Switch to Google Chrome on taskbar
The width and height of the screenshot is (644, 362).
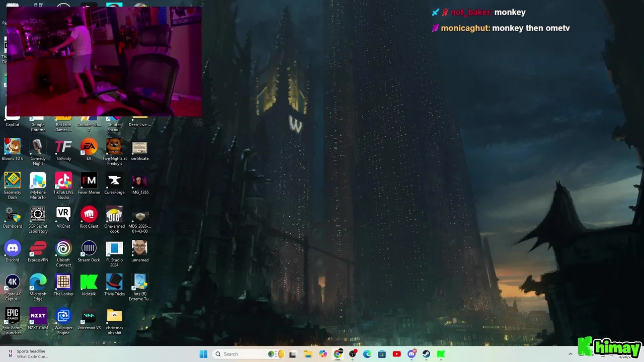(x=338, y=354)
